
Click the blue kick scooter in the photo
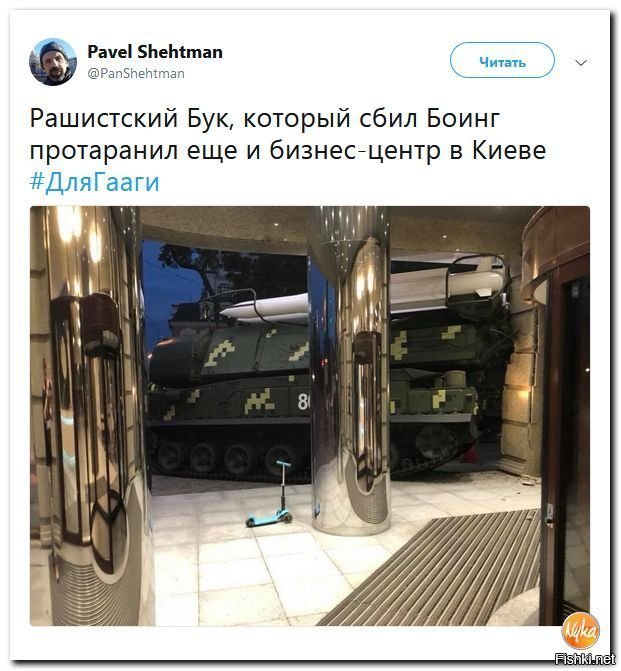pyautogui.click(x=272, y=494)
